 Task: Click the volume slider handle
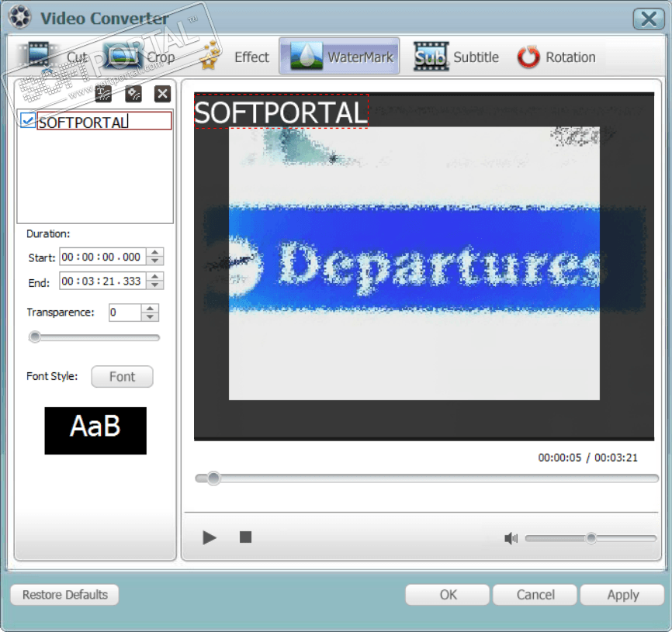(591, 538)
